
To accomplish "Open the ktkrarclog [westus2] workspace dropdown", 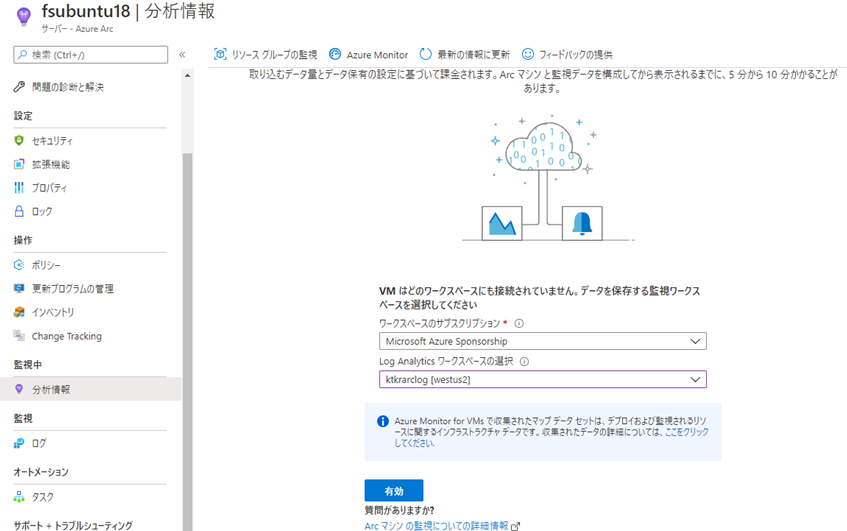I will click(x=542, y=379).
